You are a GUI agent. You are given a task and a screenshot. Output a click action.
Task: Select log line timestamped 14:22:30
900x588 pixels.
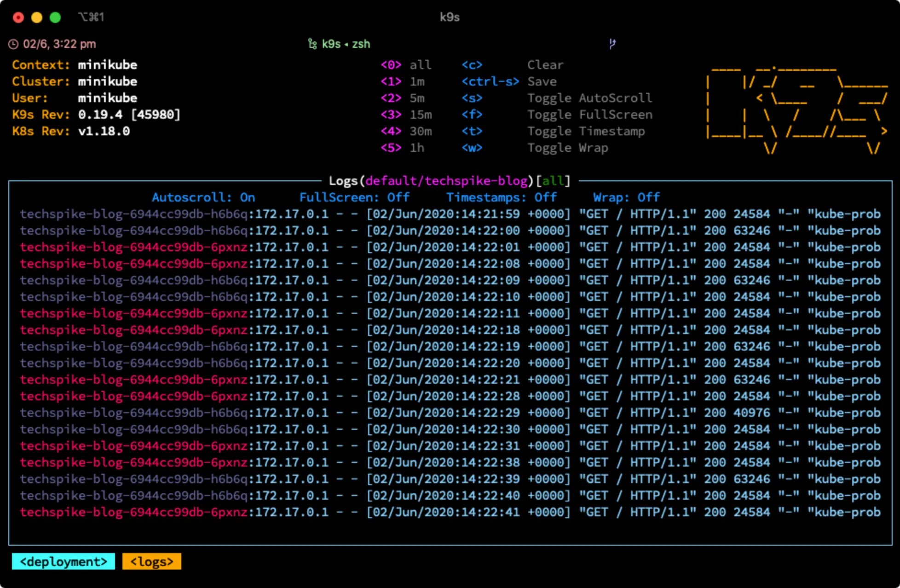450,429
